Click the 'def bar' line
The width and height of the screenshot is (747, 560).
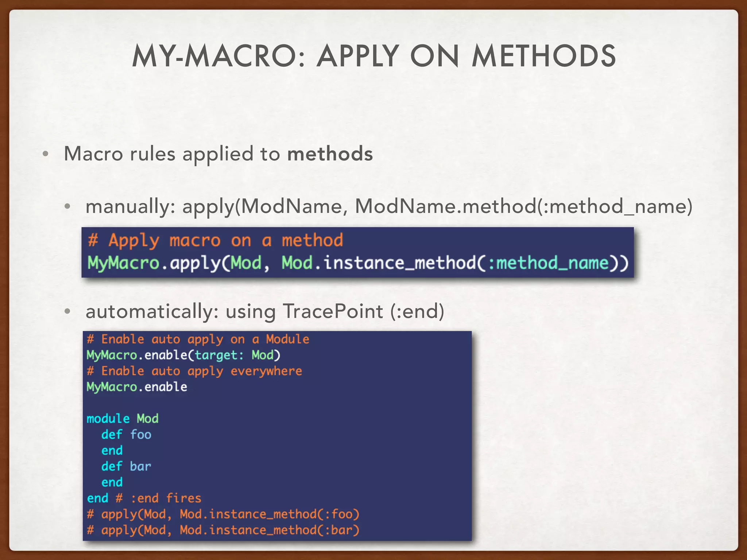[126, 466]
